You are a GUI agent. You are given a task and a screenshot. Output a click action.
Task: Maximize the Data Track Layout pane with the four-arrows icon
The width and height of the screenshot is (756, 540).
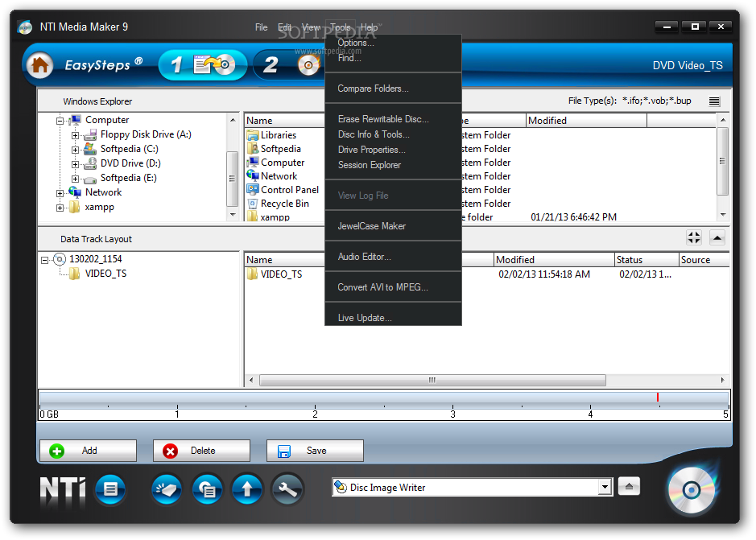pos(694,237)
